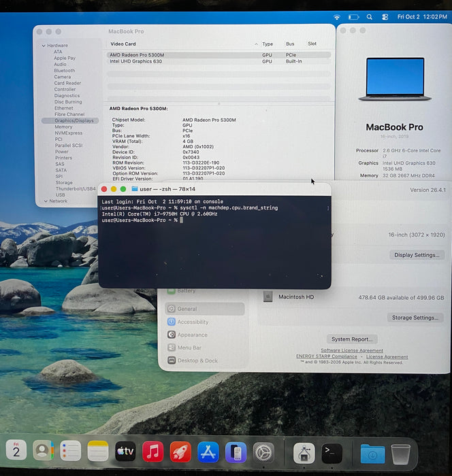Select the Intel UHD Graphics 630 row
This screenshot has width=452, height=476.
tap(219, 61)
